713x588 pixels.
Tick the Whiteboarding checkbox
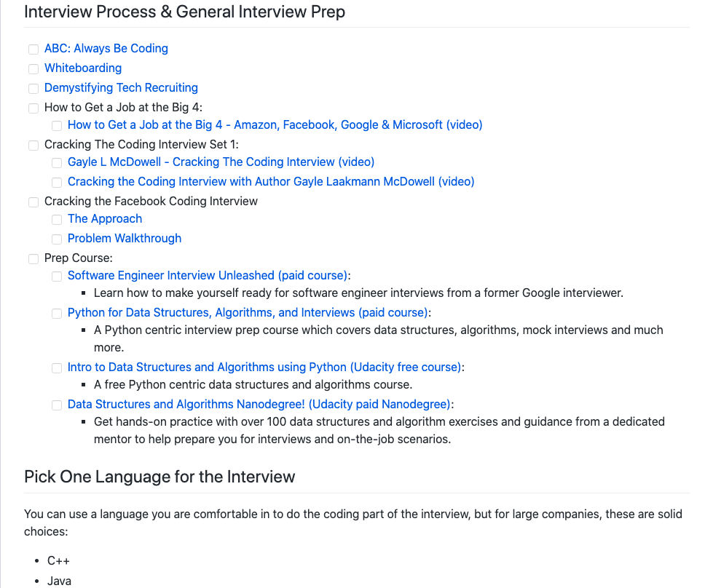[x=34, y=69]
